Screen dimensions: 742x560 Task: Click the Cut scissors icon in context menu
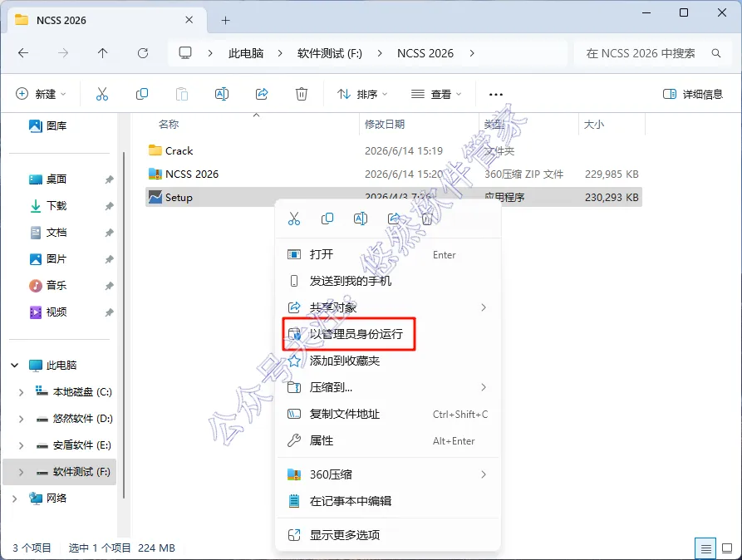click(x=294, y=219)
